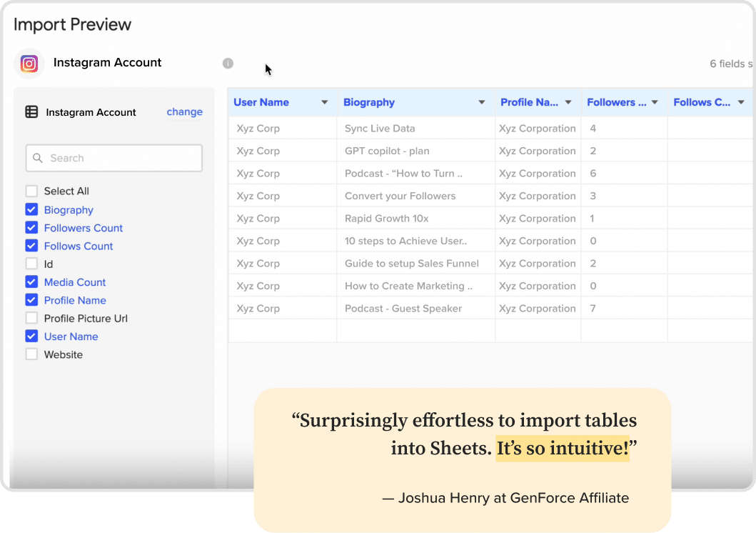Enable the Id field checkbox
This screenshot has width=756, height=533.
pos(31,264)
